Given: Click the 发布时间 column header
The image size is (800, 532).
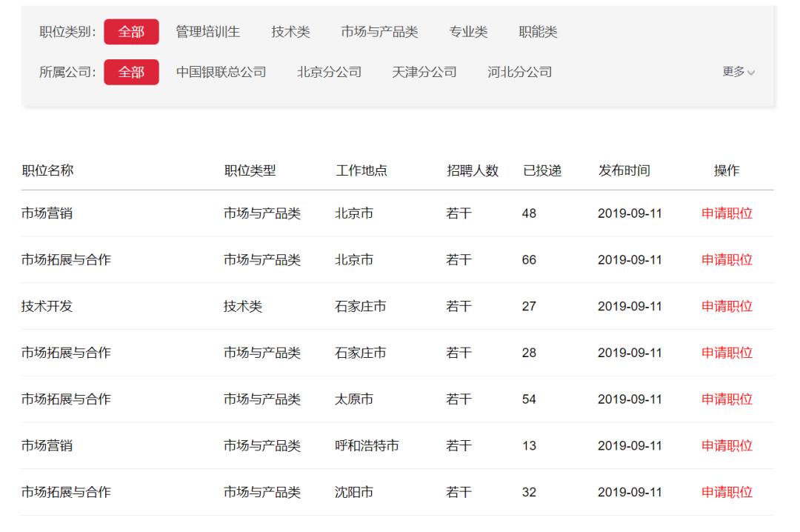Looking at the screenshot, I should pyautogui.click(x=624, y=169).
